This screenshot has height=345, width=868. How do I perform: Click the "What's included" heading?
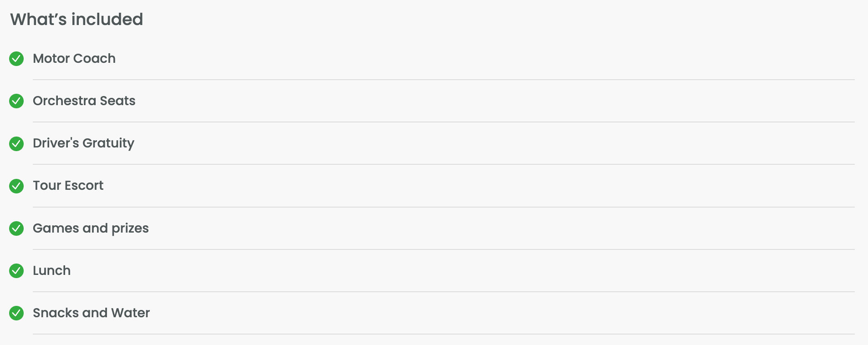(x=77, y=20)
